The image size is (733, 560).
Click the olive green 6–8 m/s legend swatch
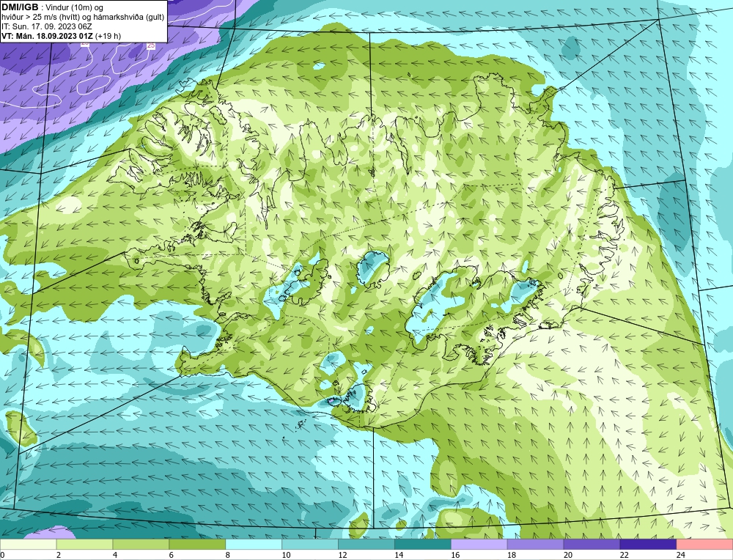197,544
